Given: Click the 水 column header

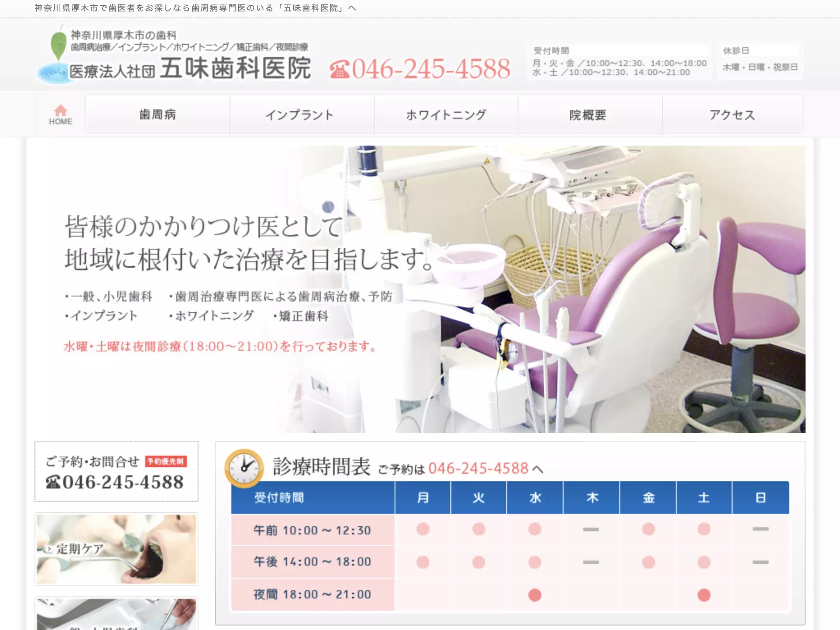Looking at the screenshot, I should 535,498.
